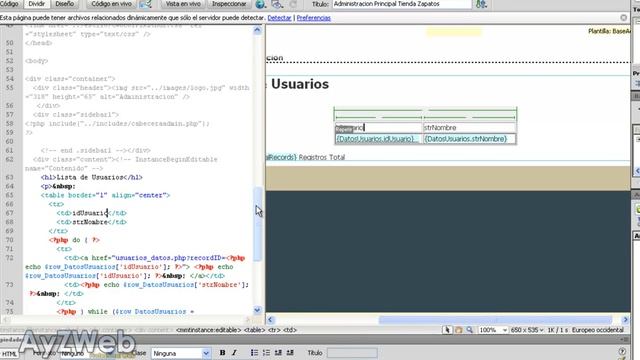Select the table tag in tag selector
The image size is (640, 360).
coord(255,330)
